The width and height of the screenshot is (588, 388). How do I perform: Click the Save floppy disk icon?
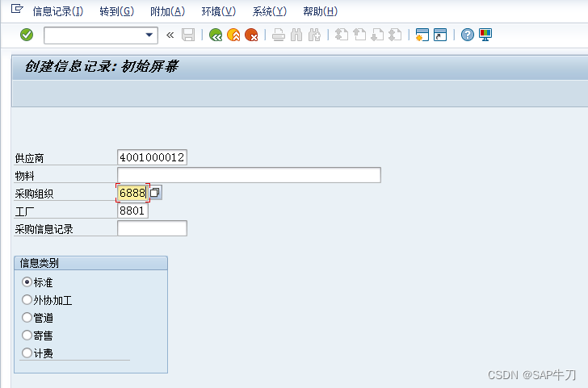[x=188, y=35]
